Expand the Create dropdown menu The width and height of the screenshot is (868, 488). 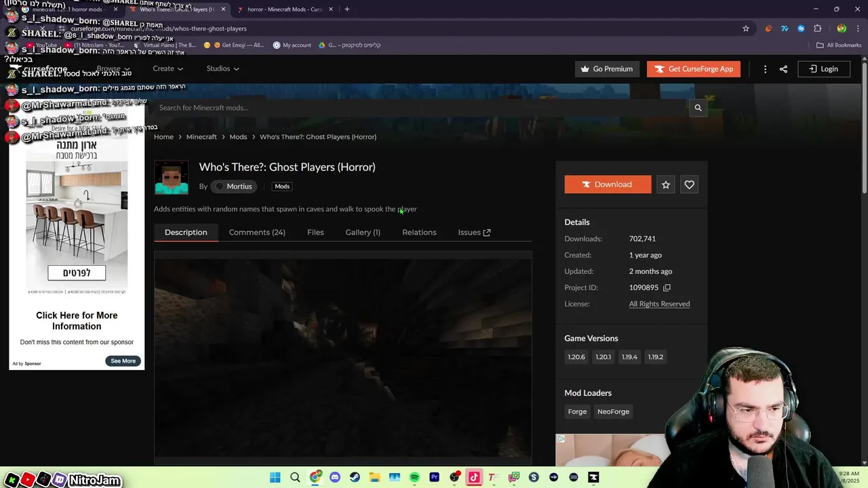(168, 68)
